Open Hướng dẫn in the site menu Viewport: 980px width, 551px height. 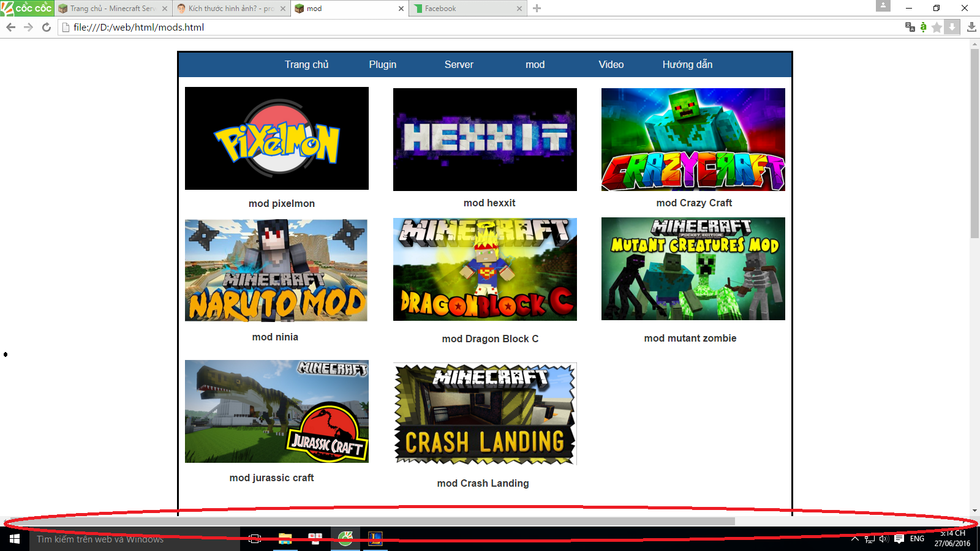[x=687, y=64]
